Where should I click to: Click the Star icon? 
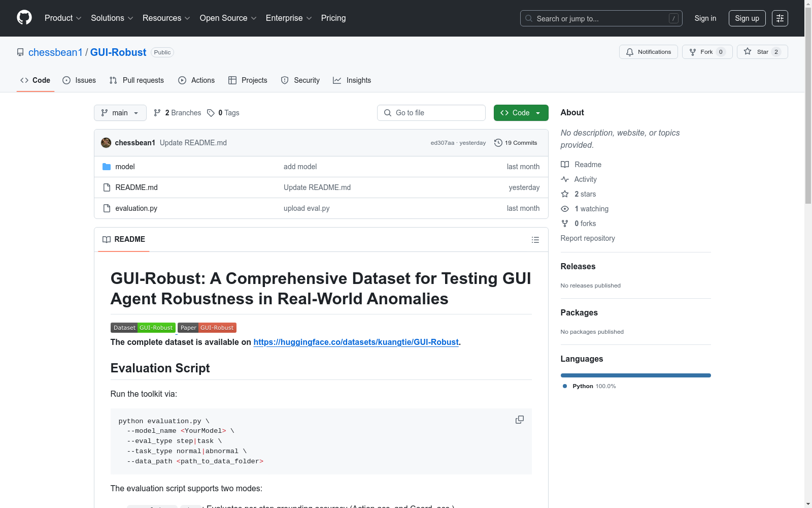[748, 52]
